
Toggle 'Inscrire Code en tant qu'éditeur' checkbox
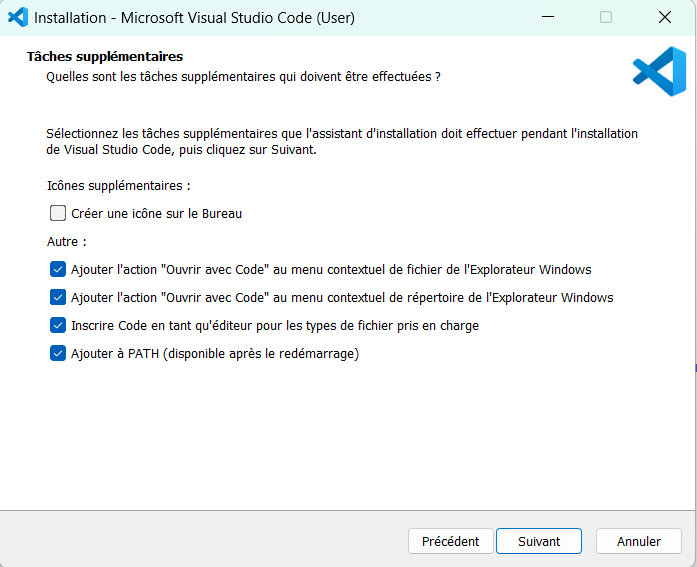(58, 325)
